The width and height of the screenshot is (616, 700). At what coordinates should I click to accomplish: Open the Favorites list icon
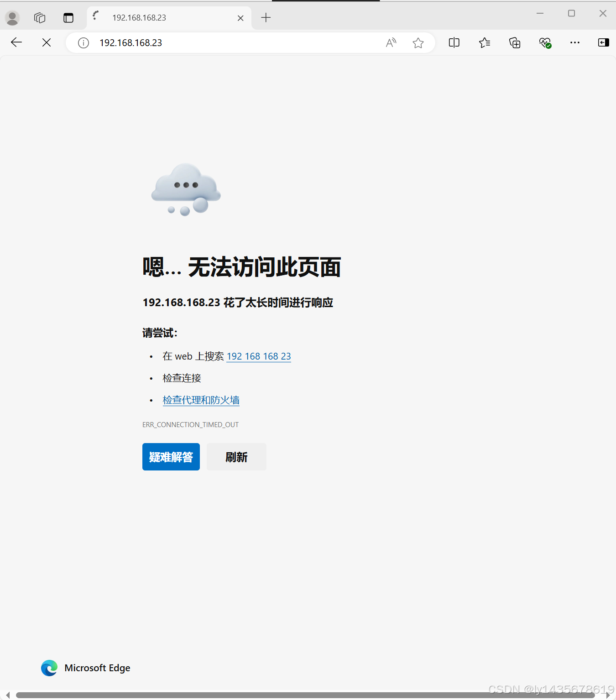point(485,42)
